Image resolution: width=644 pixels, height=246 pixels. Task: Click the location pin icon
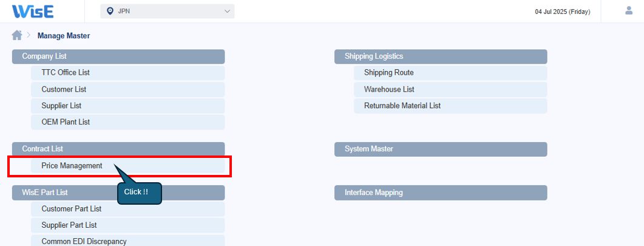point(110,12)
